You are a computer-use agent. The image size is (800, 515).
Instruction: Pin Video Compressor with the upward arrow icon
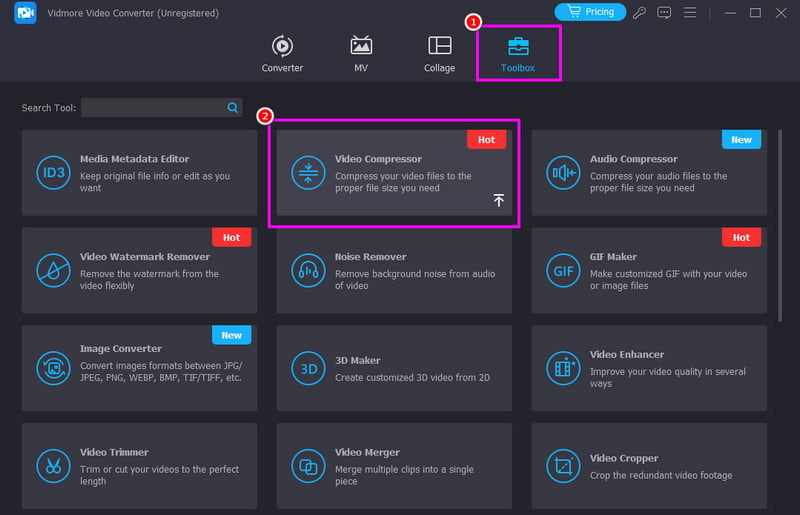pyautogui.click(x=499, y=201)
